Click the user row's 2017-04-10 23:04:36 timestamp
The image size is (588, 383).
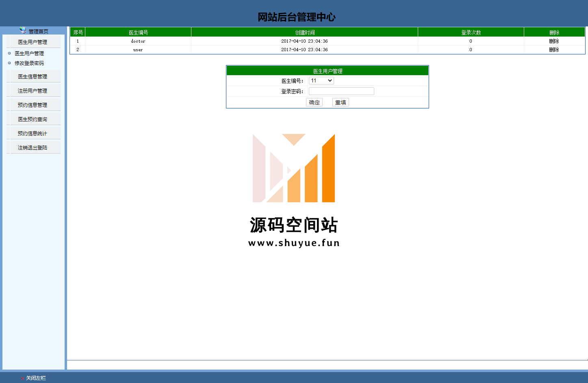(x=304, y=50)
